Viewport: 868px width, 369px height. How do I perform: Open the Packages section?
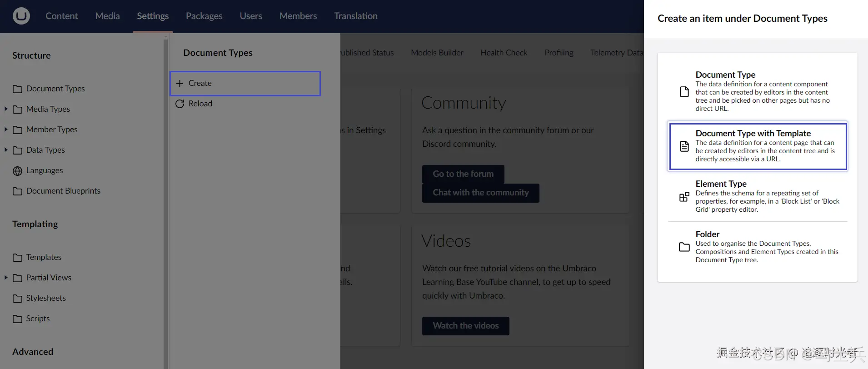pos(204,16)
